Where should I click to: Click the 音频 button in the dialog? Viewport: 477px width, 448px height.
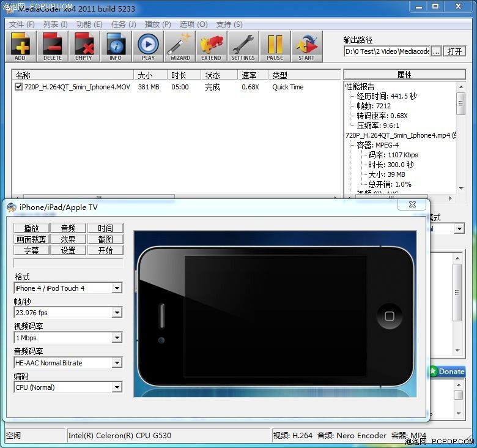(x=68, y=228)
